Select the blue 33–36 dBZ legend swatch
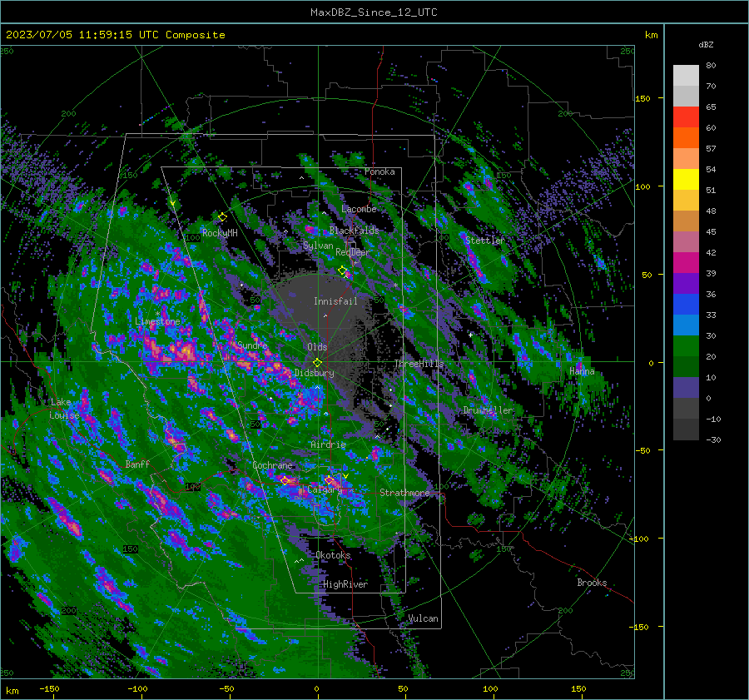Viewport: 749px width, 700px height. [x=686, y=304]
